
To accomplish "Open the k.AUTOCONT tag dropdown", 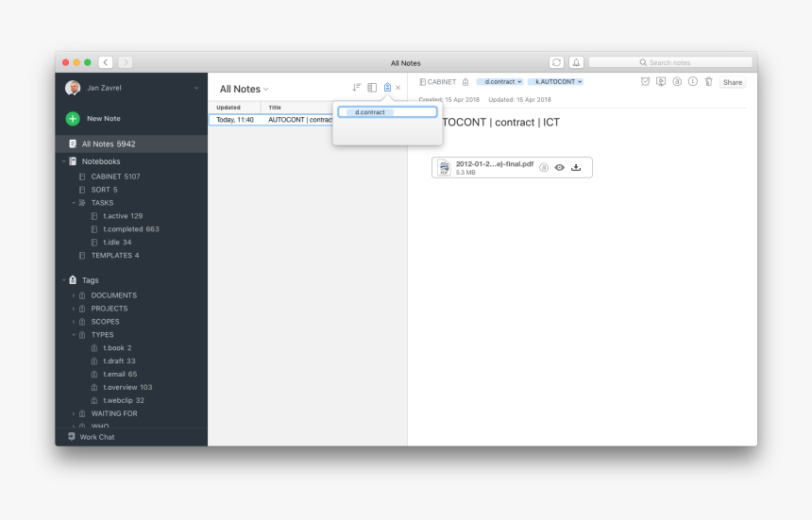I will pyautogui.click(x=580, y=82).
